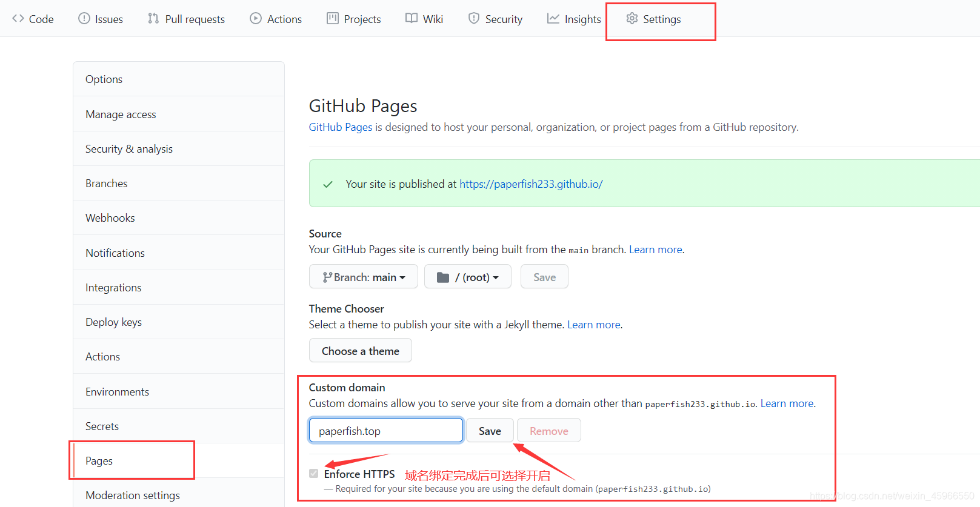980x507 pixels.
Task: Open the GitHub Pages documentation link
Action: [x=341, y=127]
